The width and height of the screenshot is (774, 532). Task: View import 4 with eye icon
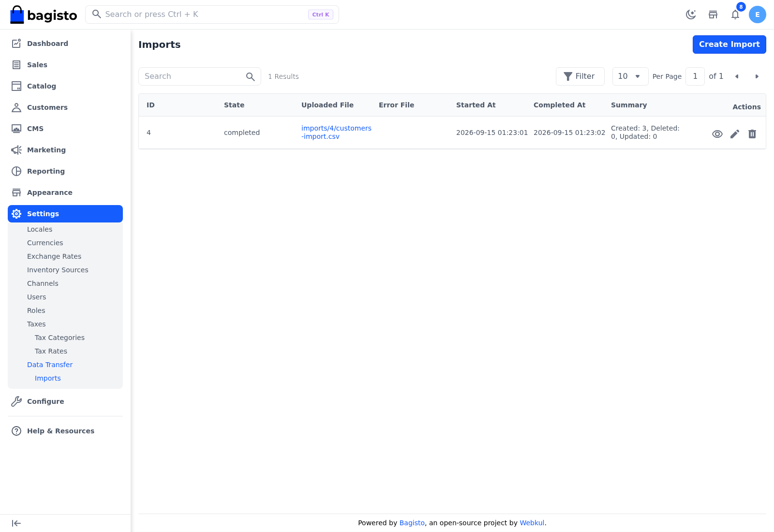click(x=717, y=134)
